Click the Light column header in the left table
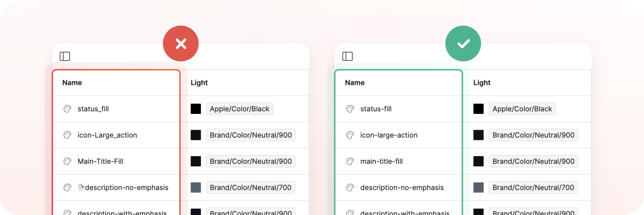The height and width of the screenshot is (215, 644). click(x=199, y=83)
